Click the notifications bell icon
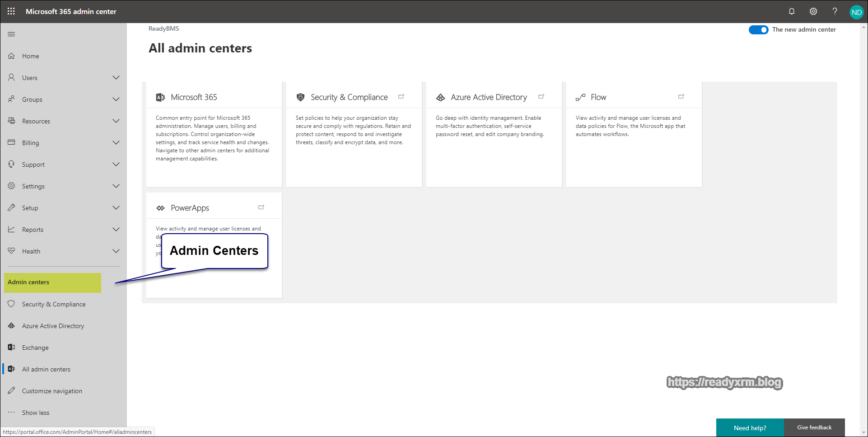The width and height of the screenshot is (868, 437). pyautogui.click(x=791, y=11)
